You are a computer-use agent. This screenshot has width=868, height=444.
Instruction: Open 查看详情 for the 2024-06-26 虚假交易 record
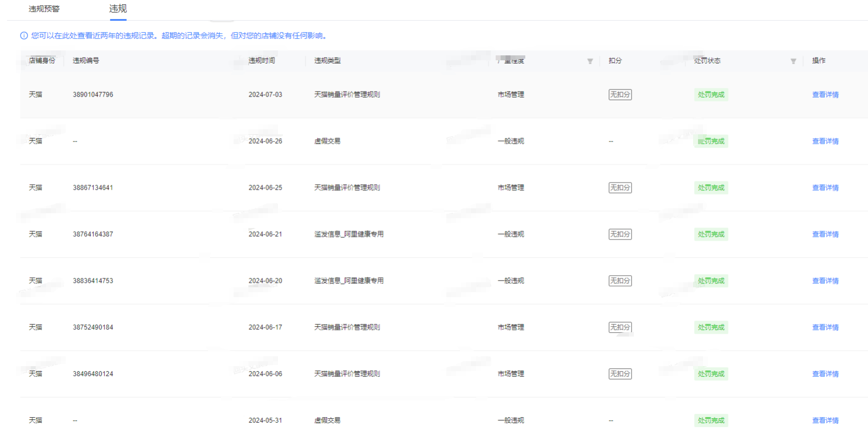tap(825, 141)
